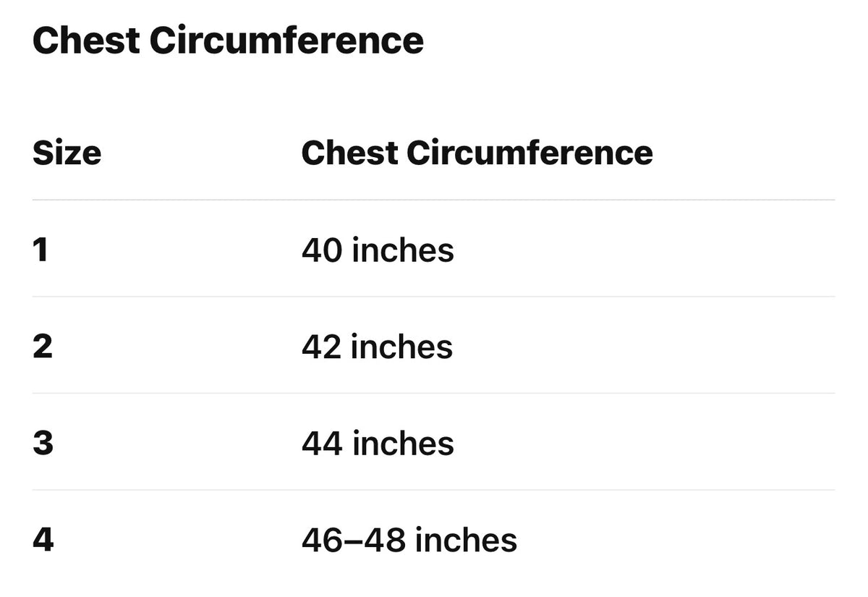The image size is (868, 597).
Task: Click the number "40" in size 1 row
Action: pyautogui.click(x=322, y=250)
